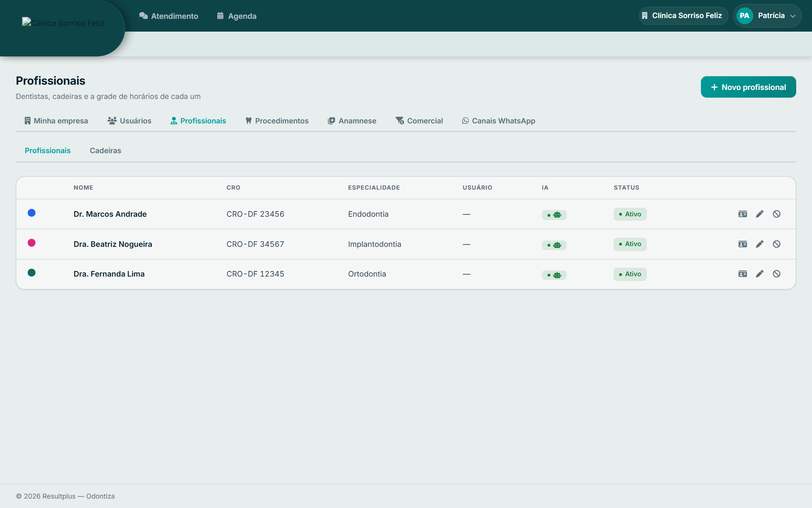Image resolution: width=812 pixels, height=508 pixels.
Task: Select the Profissionais settings tab with doctor icon
Action: [198, 121]
